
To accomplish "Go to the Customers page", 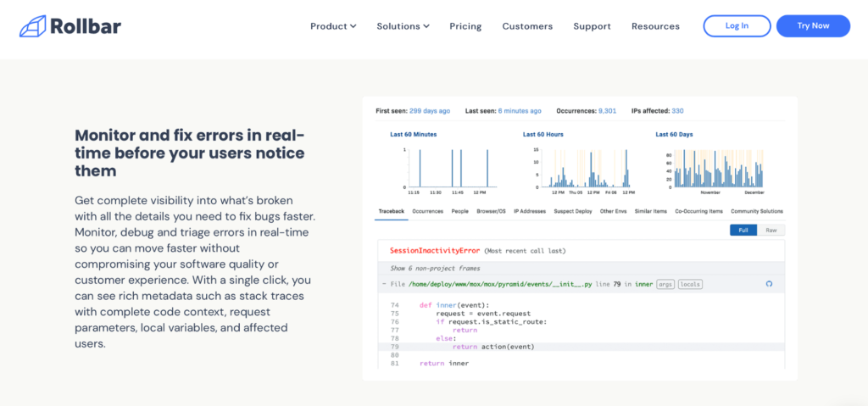I will tap(527, 26).
